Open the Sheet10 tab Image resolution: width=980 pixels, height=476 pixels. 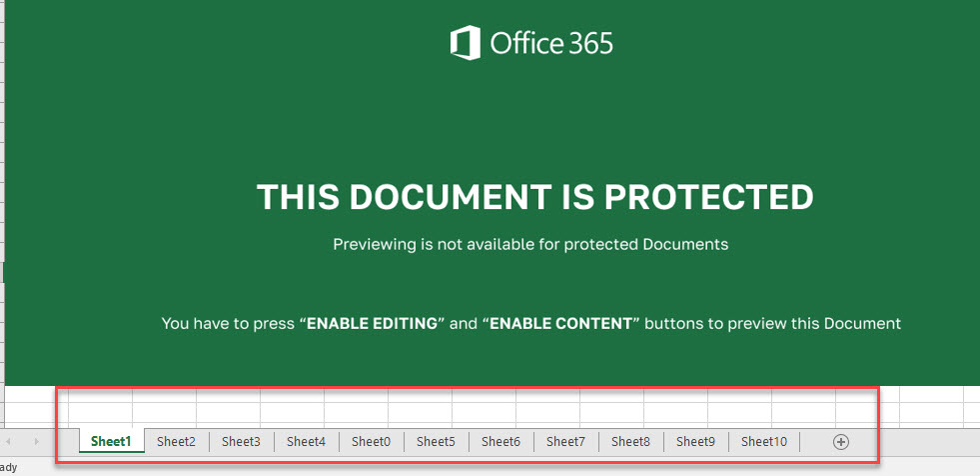click(x=764, y=441)
